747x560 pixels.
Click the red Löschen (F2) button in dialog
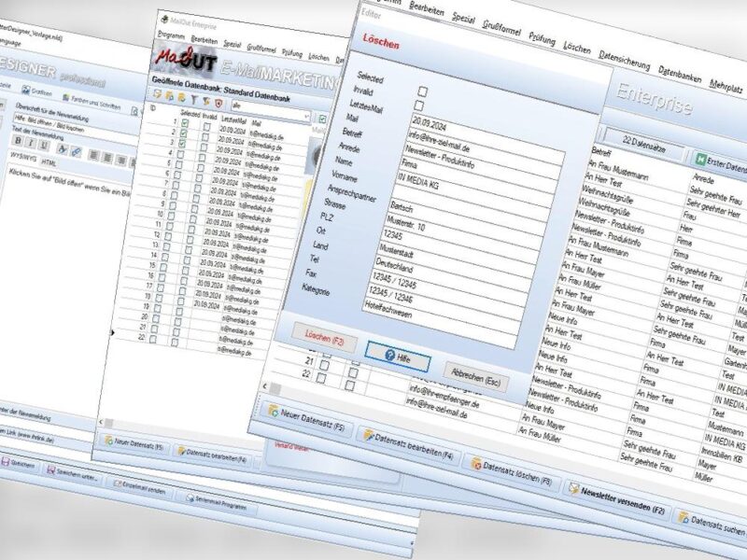click(x=324, y=337)
